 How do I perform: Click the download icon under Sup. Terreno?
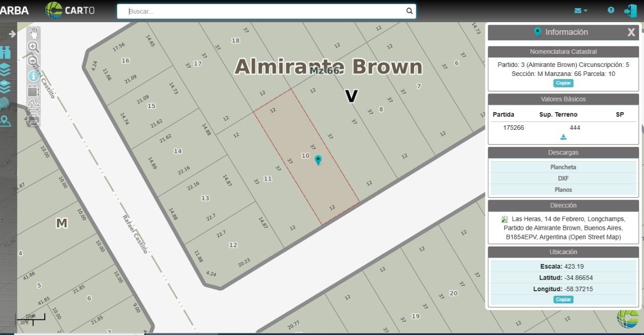563,137
